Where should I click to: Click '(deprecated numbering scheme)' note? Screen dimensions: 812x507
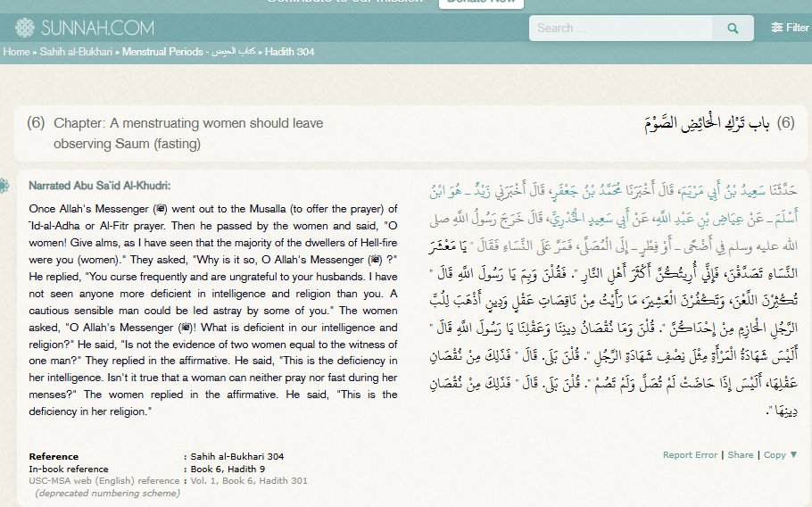pos(108,493)
